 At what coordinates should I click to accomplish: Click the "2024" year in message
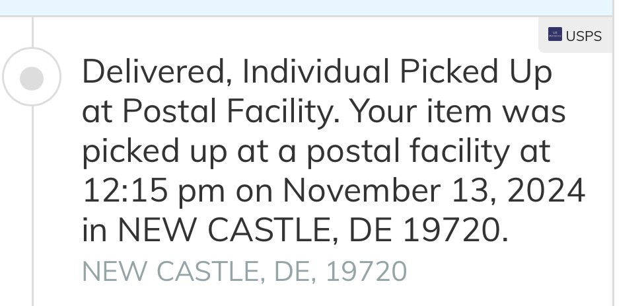546,190
